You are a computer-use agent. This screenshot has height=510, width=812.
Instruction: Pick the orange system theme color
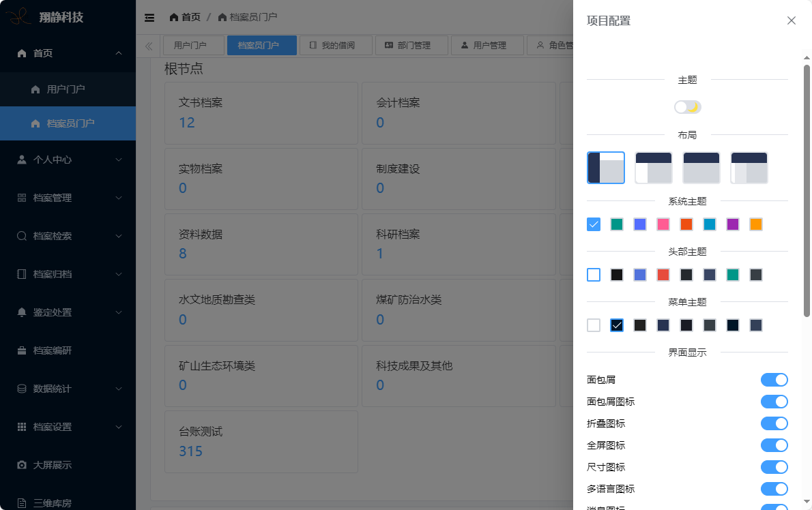(x=755, y=224)
